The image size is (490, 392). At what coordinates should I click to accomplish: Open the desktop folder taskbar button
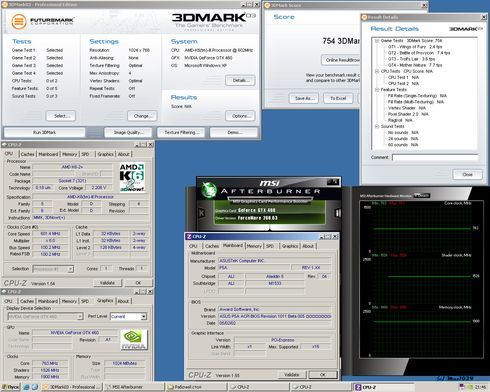tap(196, 387)
